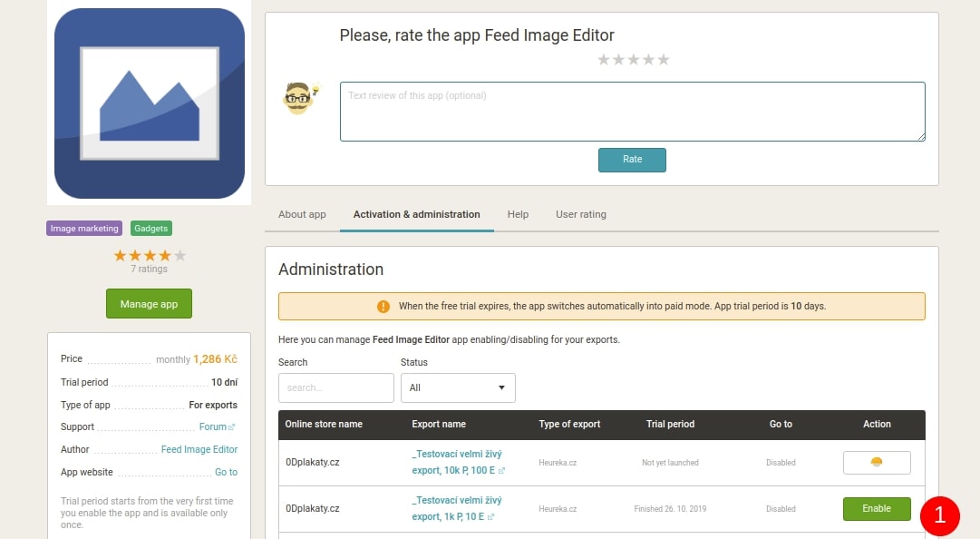Open the Feed Image Editor author link
The width and height of the screenshot is (980, 539).
click(x=199, y=449)
